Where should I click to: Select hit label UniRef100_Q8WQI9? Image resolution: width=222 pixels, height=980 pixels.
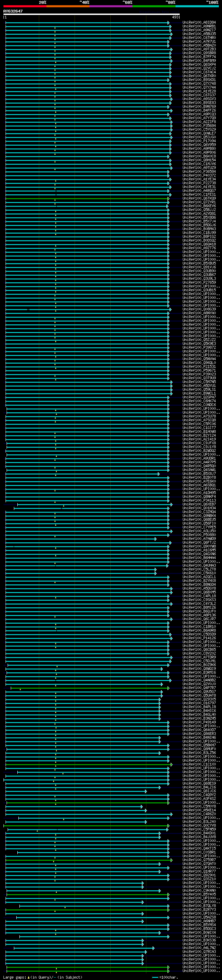coord(199,669)
